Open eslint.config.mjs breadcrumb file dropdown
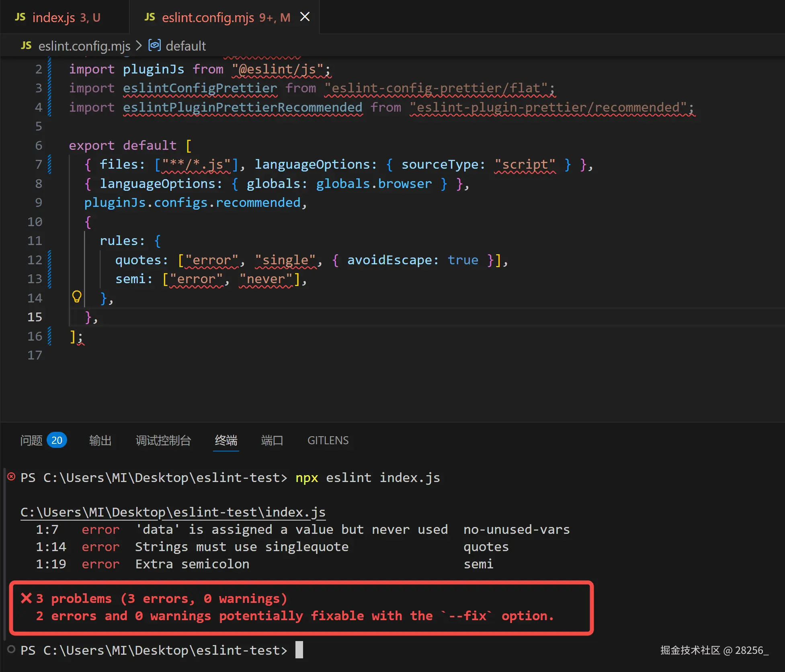This screenshot has height=672, width=785. pyautogui.click(x=84, y=46)
